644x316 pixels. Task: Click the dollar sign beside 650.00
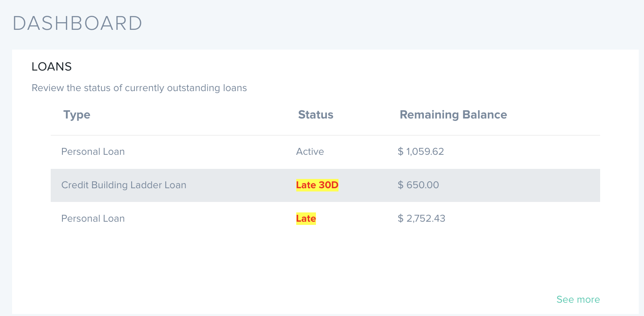400,185
